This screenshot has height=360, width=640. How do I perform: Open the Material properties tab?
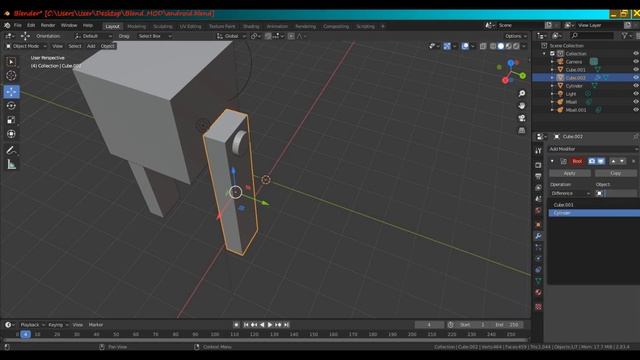(538, 292)
